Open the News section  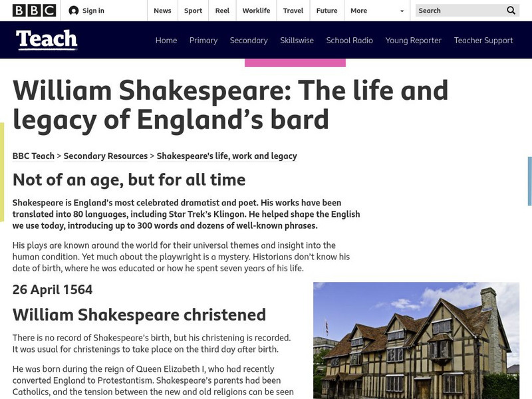pyautogui.click(x=162, y=11)
